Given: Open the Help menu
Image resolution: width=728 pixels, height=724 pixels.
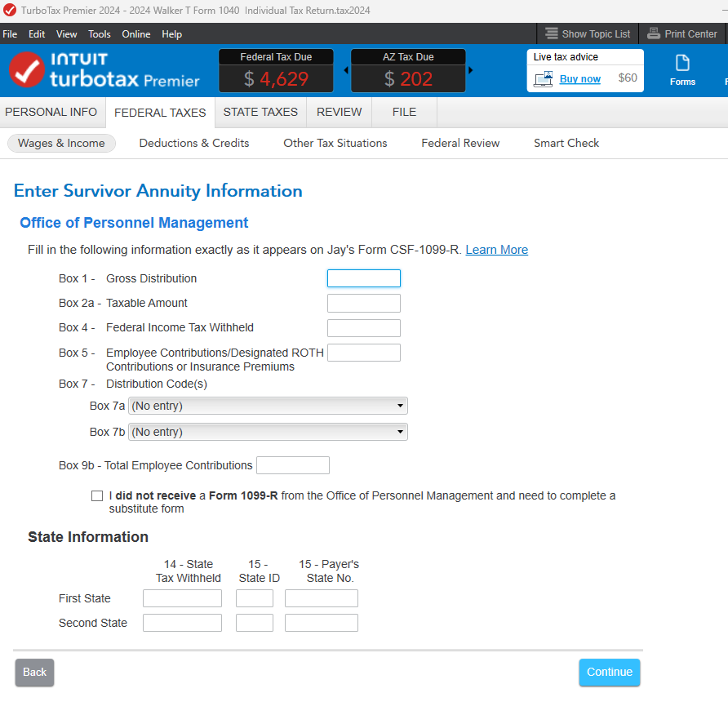Looking at the screenshot, I should tap(171, 34).
